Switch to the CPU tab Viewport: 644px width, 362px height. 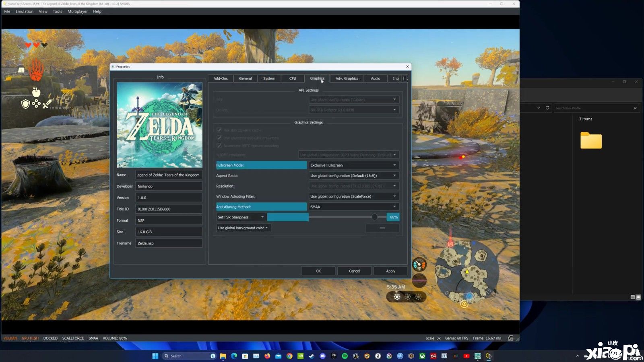(x=293, y=78)
